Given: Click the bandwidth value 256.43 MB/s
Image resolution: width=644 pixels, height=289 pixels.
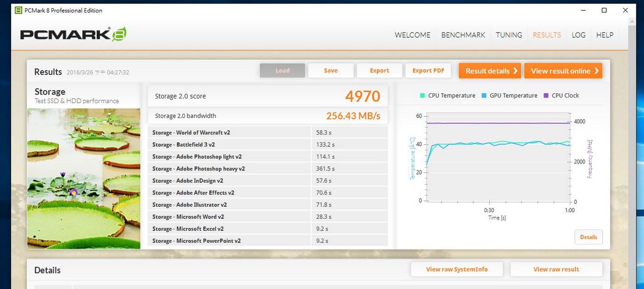Looking at the screenshot, I should [x=353, y=116].
